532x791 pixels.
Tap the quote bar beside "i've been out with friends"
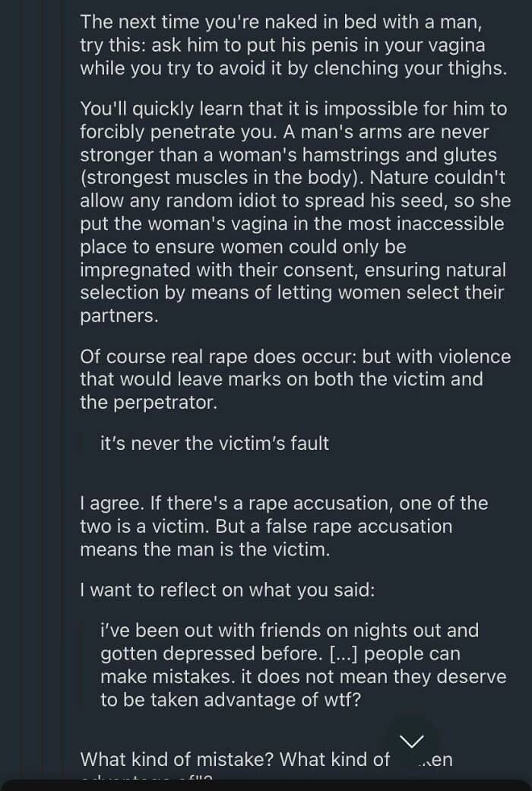coord(84,665)
